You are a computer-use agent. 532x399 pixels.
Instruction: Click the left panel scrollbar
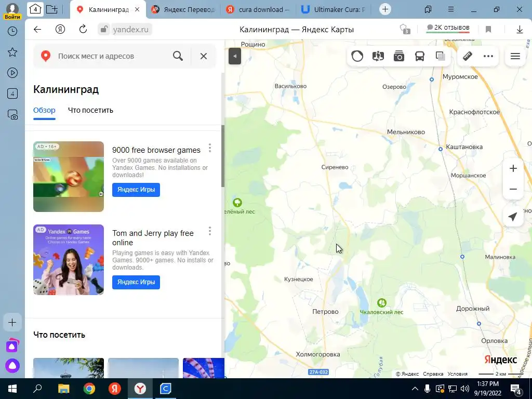(223, 156)
